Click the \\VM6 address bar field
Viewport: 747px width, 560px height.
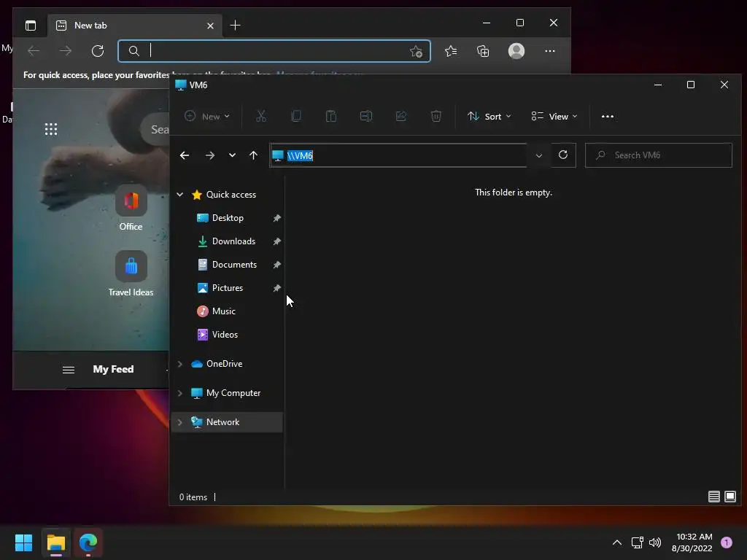[x=399, y=155]
